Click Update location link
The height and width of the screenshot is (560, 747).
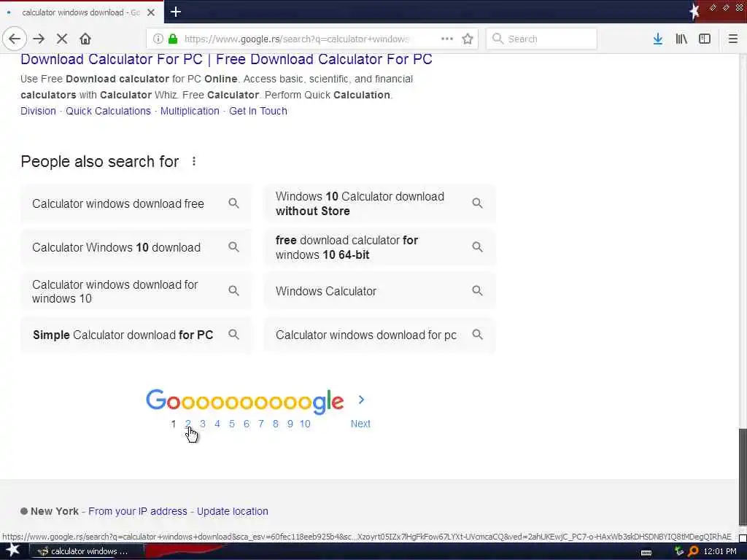233,511
